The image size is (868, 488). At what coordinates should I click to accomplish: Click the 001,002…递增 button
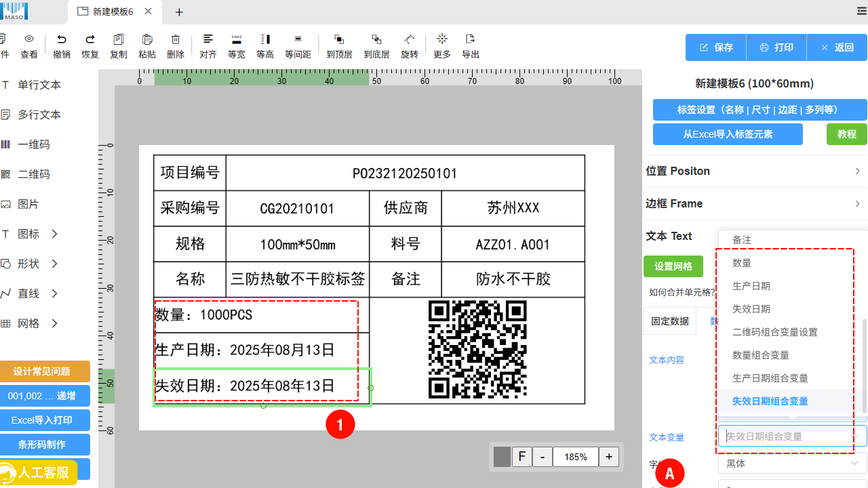coord(44,396)
